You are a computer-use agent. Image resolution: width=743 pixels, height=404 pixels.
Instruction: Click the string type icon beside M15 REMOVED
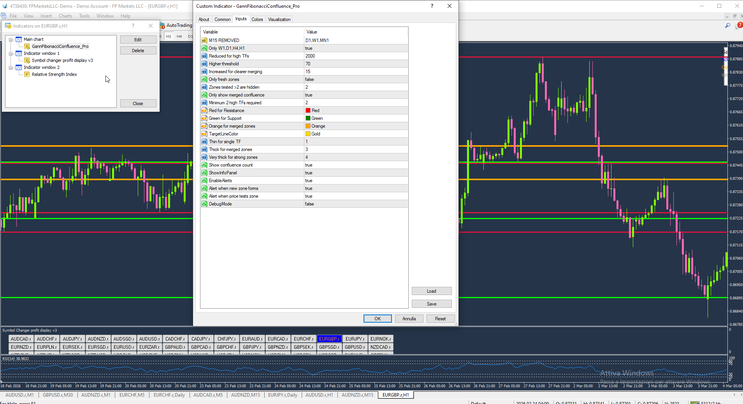205,40
